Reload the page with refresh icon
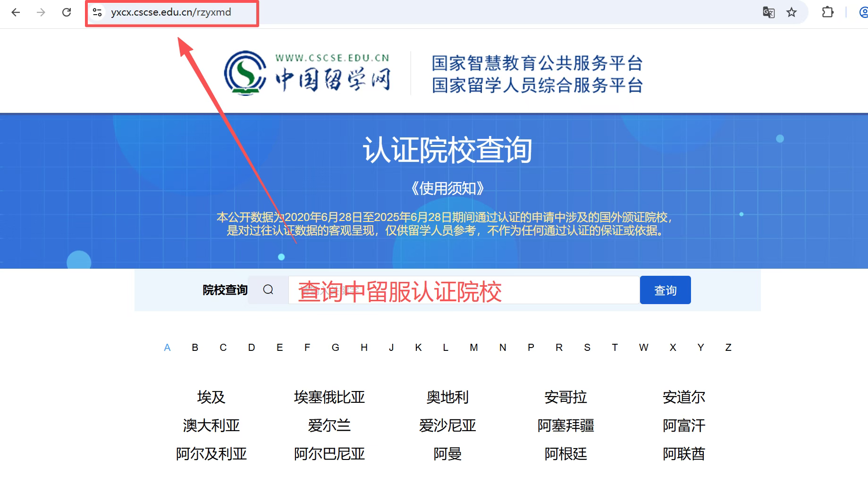The image size is (868, 493). tap(67, 12)
